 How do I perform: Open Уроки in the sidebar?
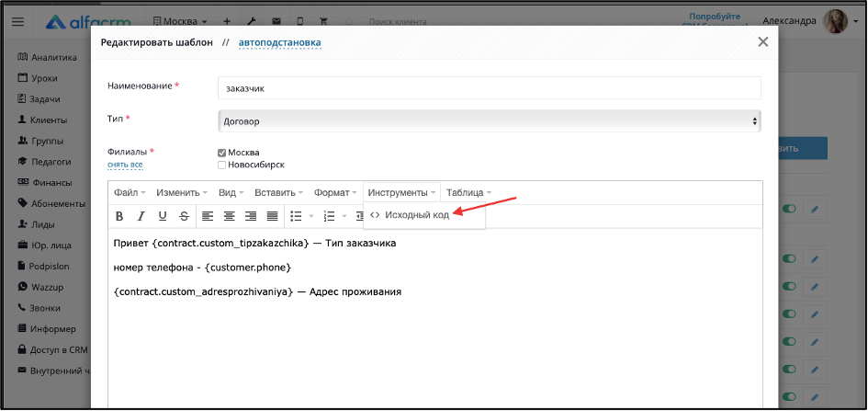(x=38, y=78)
